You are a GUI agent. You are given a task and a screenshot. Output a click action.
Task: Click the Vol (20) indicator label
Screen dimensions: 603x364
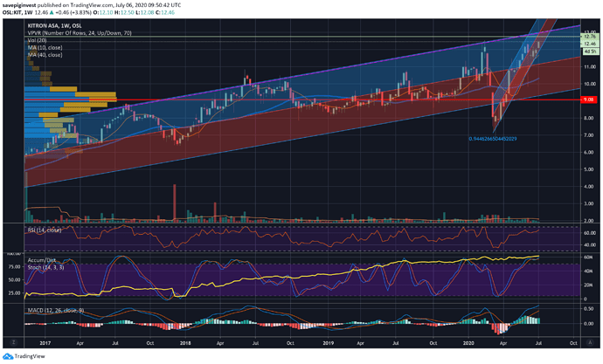[x=38, y=40]
